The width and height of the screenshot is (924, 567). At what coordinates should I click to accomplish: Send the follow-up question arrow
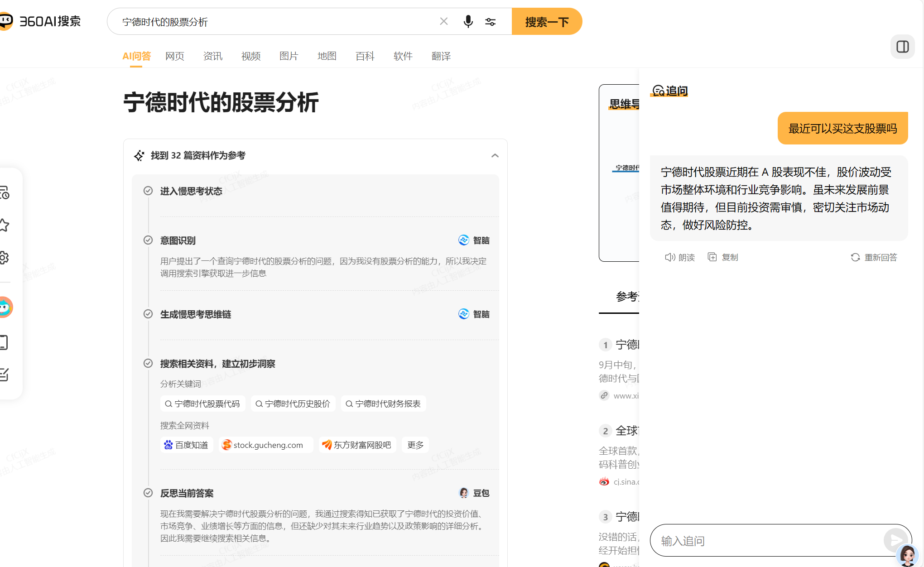pyautogui.click(x=895, y=539)
